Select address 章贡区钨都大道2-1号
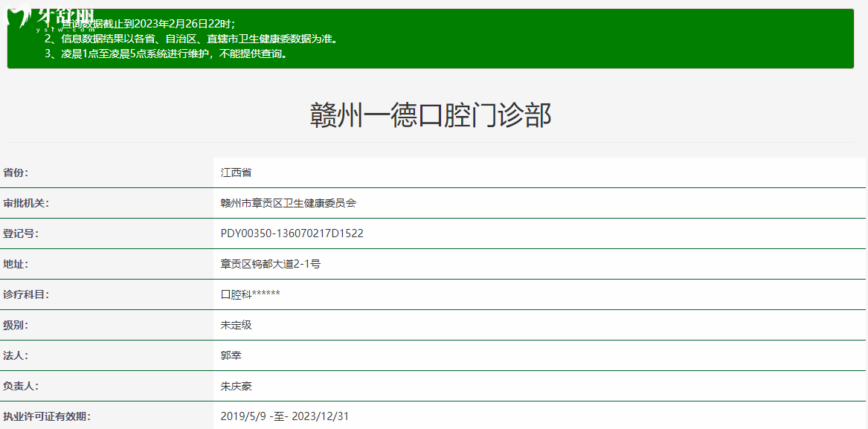Image resolution: width=868 pixels, height=429 pixels. click(270, 264)
